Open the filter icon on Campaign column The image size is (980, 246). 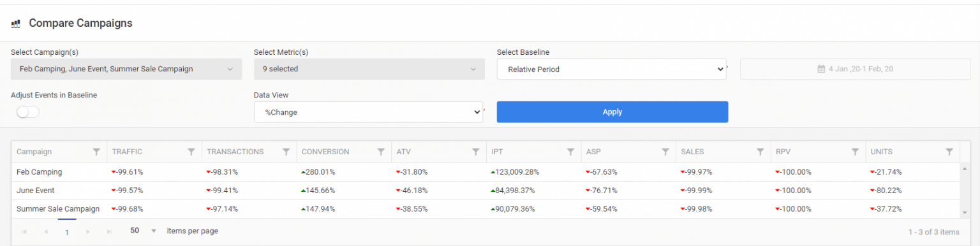(96, 152)
